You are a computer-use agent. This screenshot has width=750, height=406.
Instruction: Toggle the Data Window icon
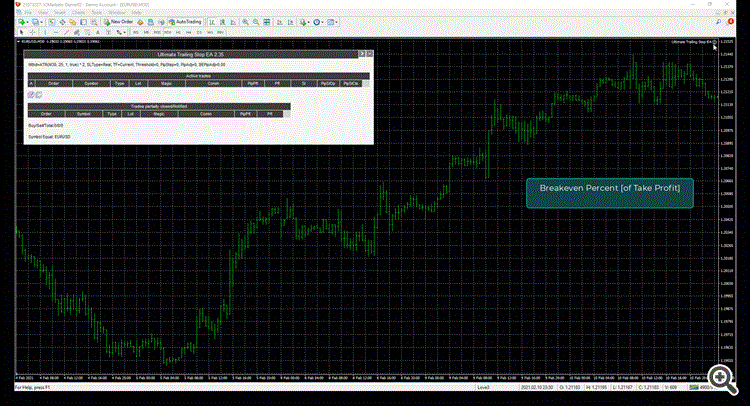coord(62,22)
